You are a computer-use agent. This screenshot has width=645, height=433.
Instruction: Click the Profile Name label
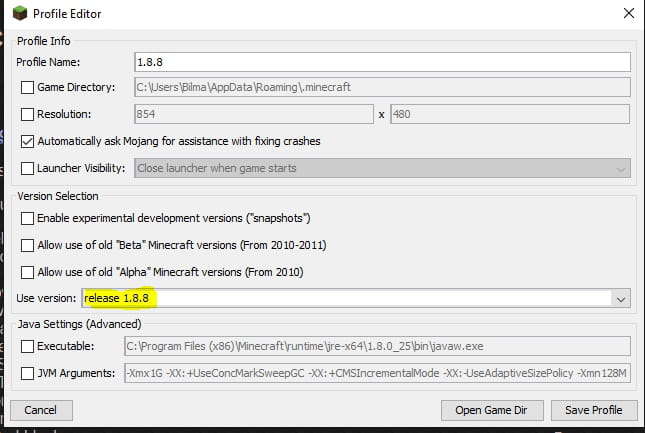coord(48,62)
